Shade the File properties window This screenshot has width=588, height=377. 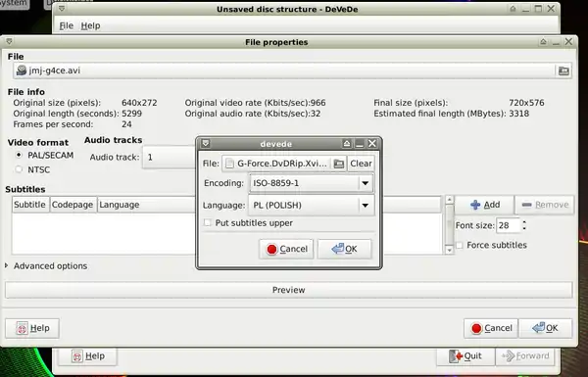pyautogui.click(x=543, y=41)
